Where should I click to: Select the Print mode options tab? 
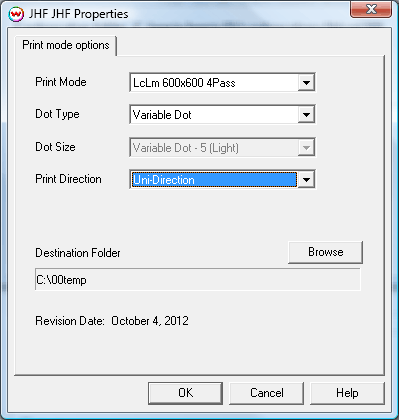66,45
